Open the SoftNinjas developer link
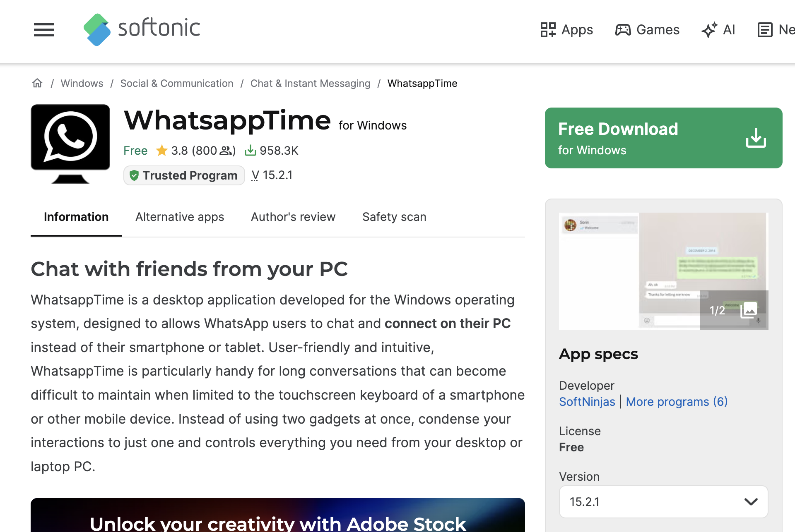The height and width of the screenshot is (532, 795). [587, 402]
